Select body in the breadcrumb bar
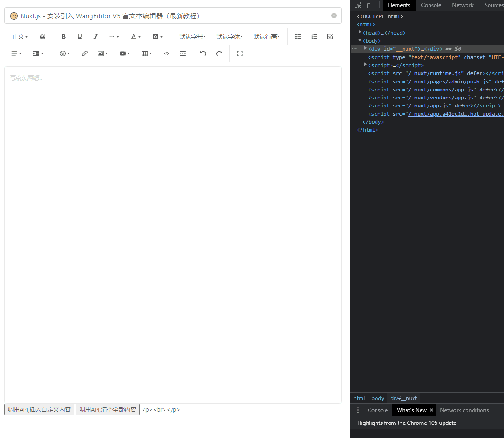The image size is (504, 438). click(x=377, y=398)
